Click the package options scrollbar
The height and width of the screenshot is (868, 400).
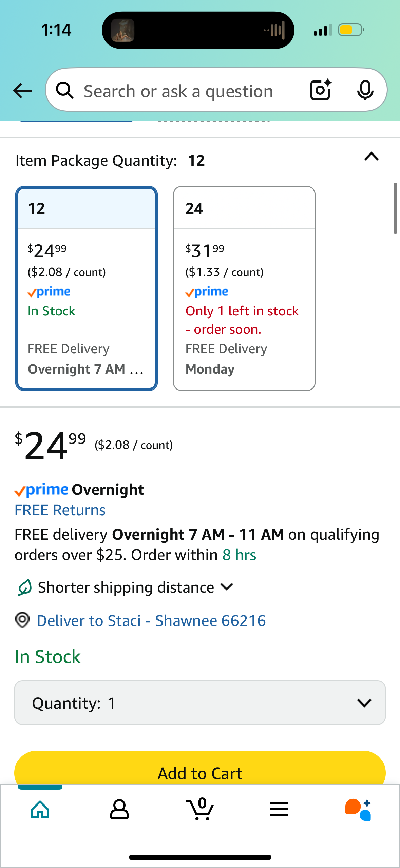395,208
